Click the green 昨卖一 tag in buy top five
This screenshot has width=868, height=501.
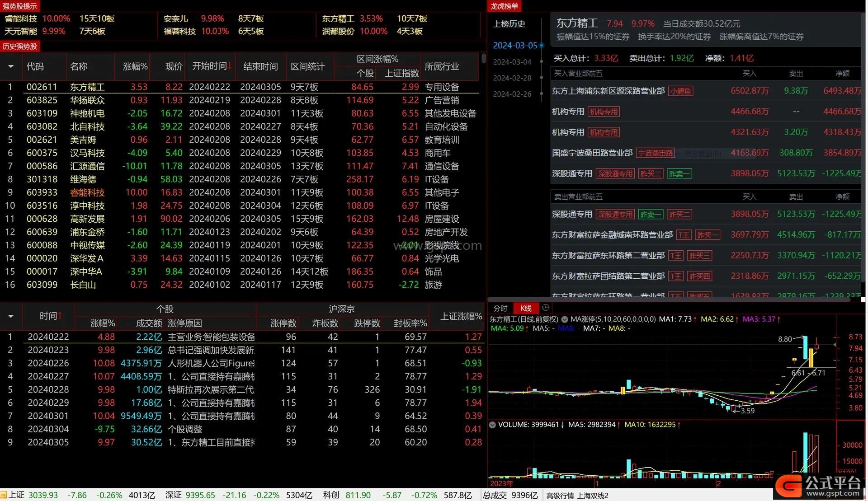tap(679, 174)
